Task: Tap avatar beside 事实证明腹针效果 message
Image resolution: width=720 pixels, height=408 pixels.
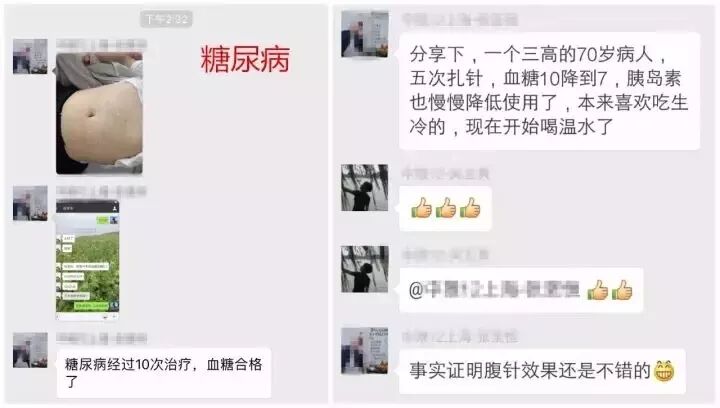Action: [365, 351]
